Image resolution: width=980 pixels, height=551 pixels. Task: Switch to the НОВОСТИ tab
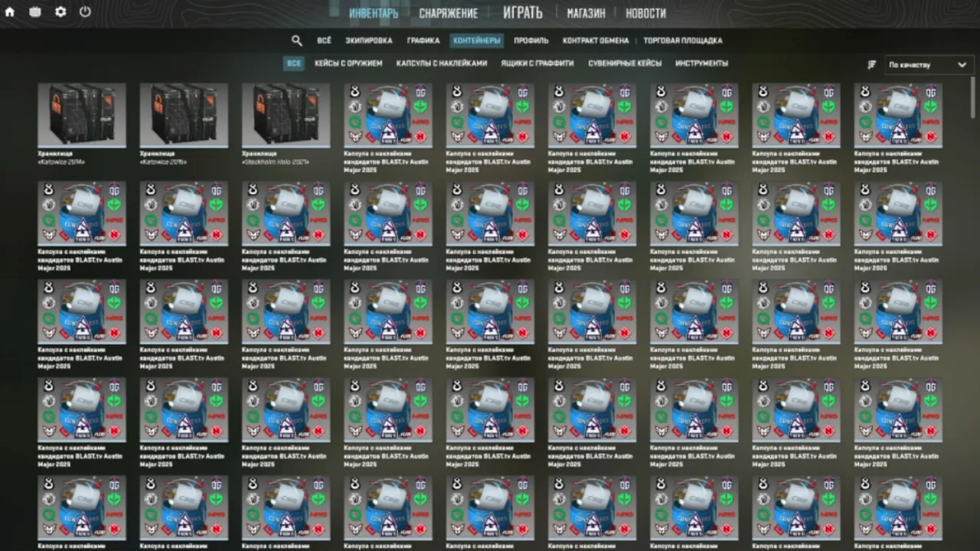pyautogui.click(x=645, y=13)
